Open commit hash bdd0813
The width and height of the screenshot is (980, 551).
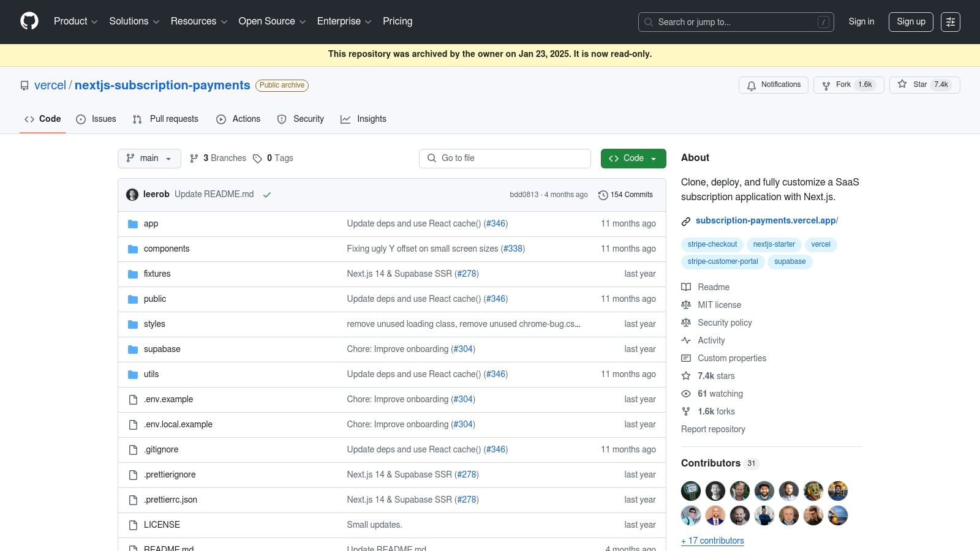point(524,195)
